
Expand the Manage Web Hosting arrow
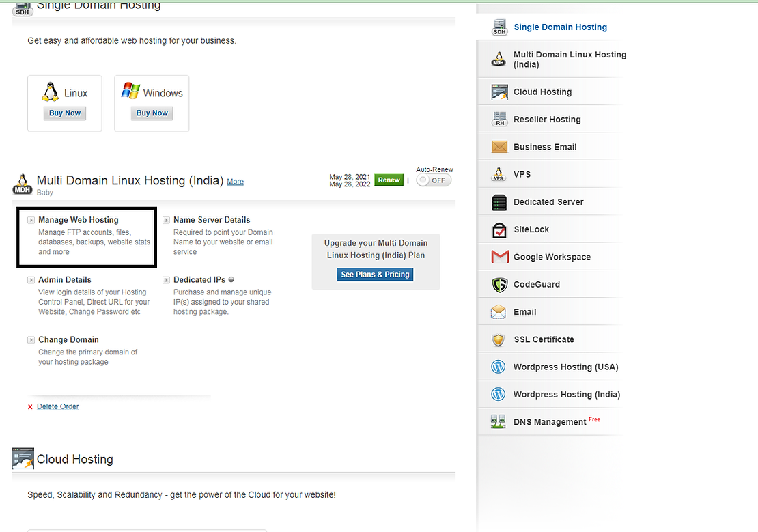tap(31, 220)
